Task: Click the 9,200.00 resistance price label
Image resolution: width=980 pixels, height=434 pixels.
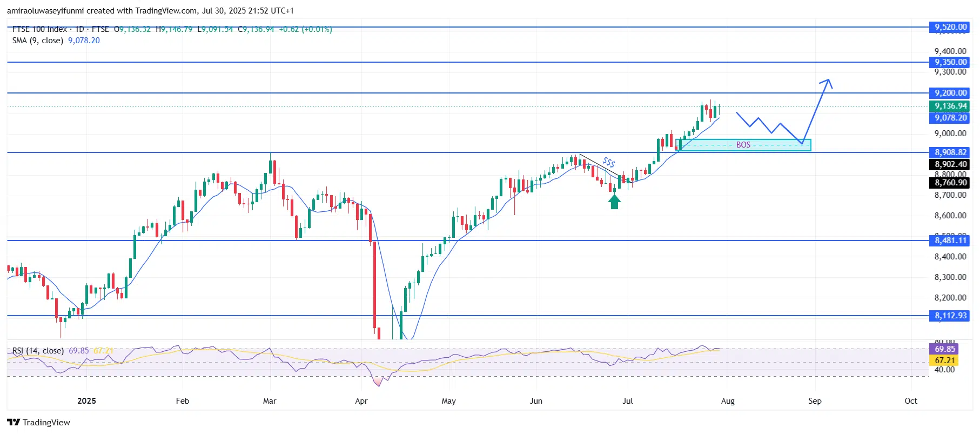Action: pyautogui.click(x=950, y=93)
